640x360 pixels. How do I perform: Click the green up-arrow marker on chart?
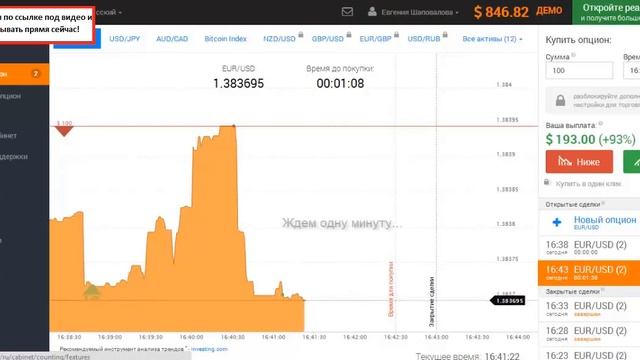92,291
